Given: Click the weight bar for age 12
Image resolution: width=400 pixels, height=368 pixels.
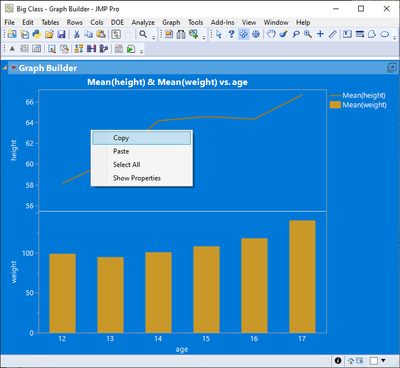Looking at the screenshot, I should (x=62, y=293).
